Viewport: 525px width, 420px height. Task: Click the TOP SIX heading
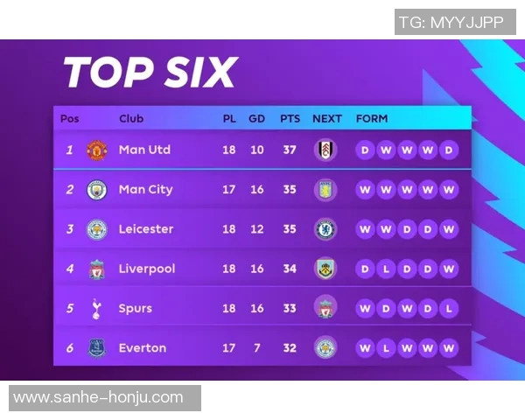(150, 72)
